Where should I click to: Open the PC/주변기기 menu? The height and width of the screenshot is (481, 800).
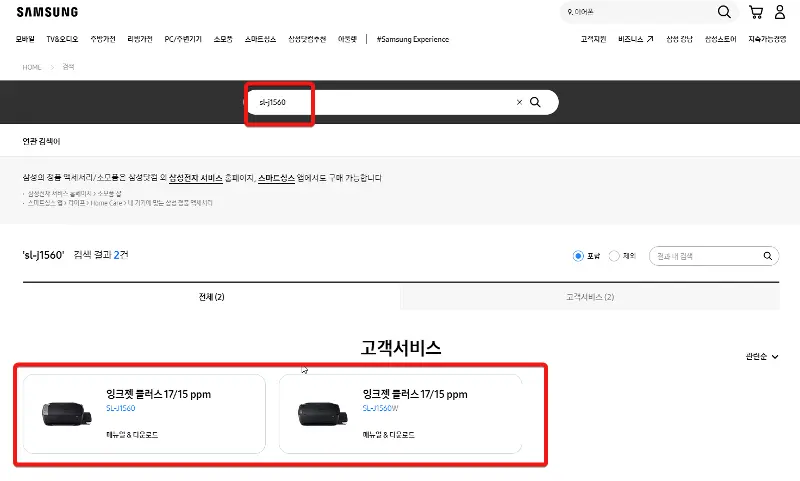point(183,39)
